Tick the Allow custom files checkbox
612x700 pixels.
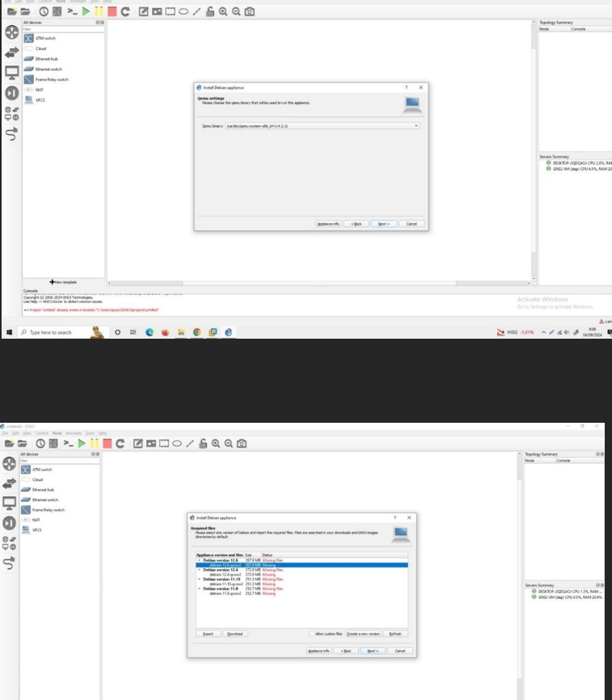[312, 634]
